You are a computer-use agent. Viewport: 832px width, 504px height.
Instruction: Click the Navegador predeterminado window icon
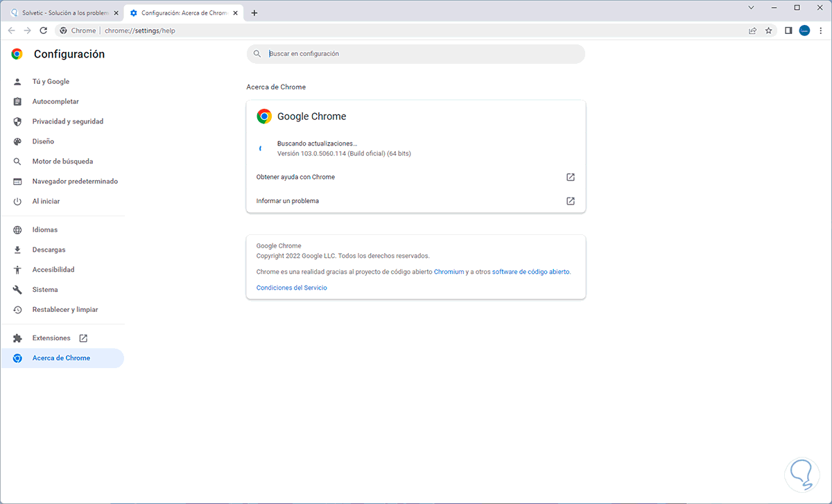point(17,182)
